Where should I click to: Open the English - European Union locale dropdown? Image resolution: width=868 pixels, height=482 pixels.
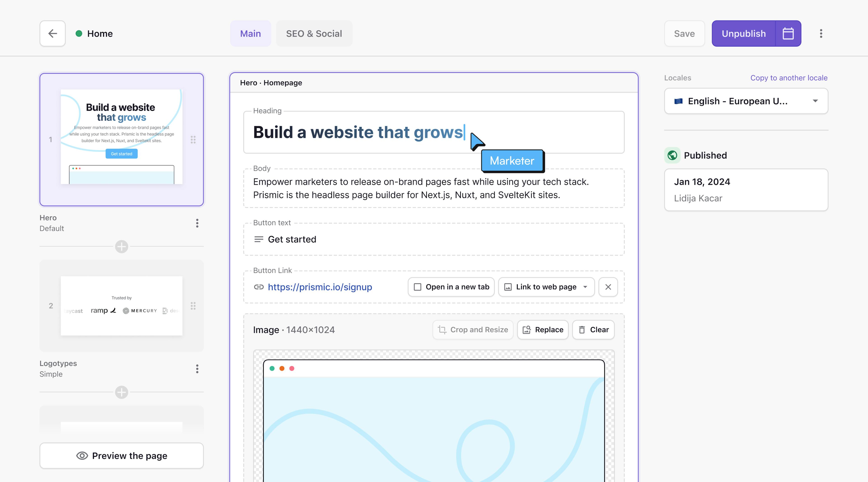(746, 101)
